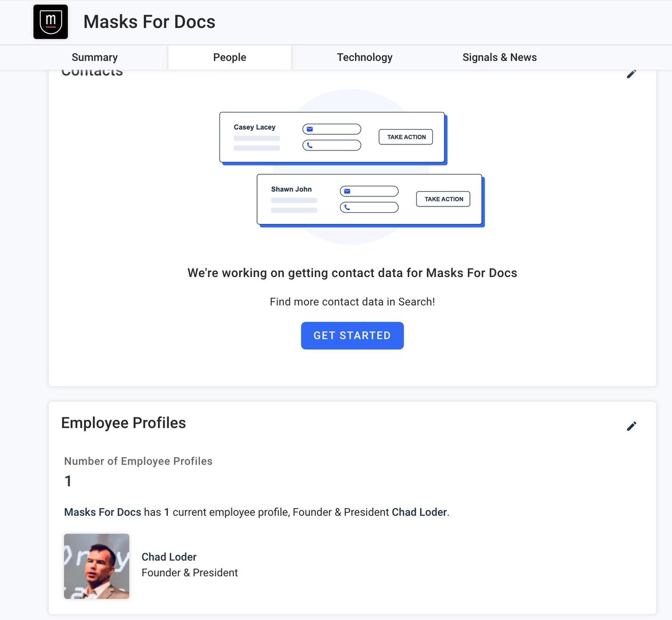Image resolution: width=672 pixels, height=620 pixels.
Task: Go to Signals & News tab
Action: (x=500, y=57)
